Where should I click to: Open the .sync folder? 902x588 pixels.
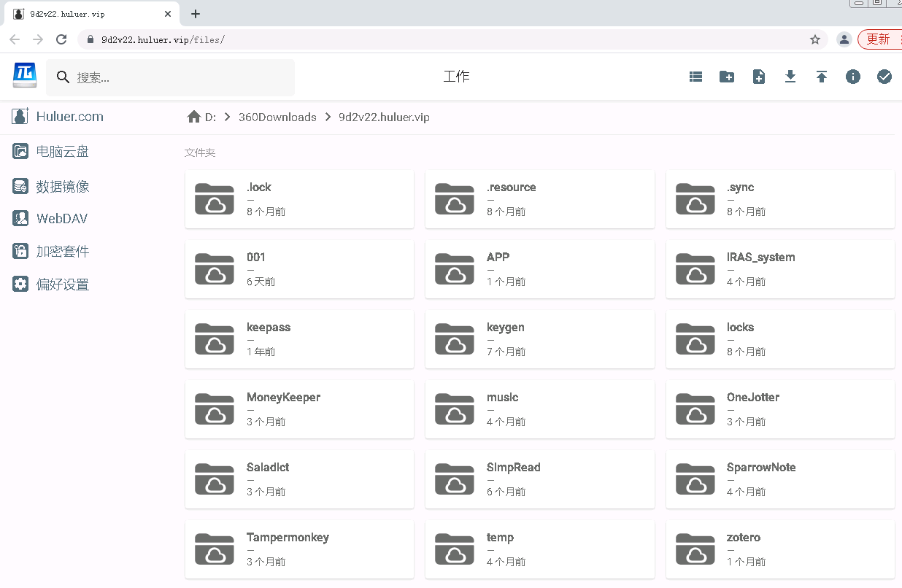[780, 199]
